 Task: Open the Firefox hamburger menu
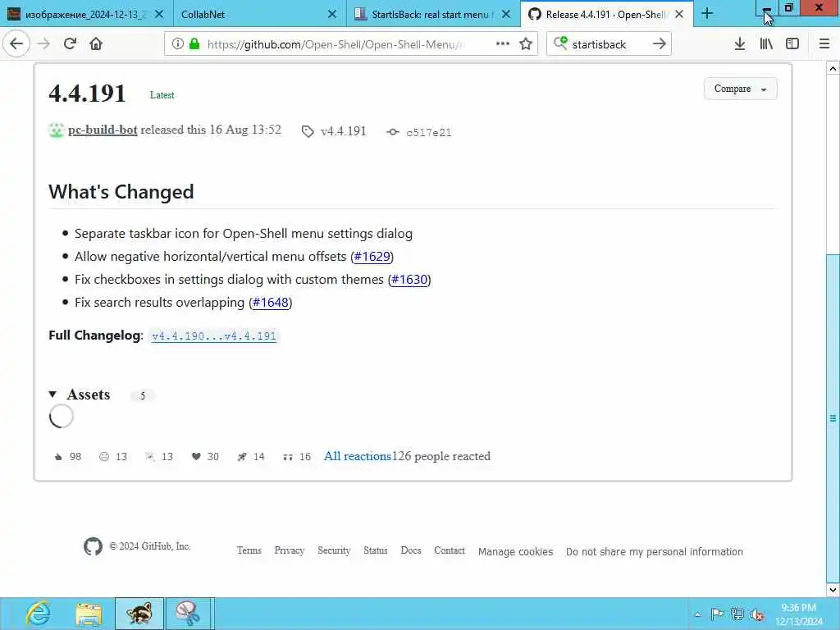[824, 44]
